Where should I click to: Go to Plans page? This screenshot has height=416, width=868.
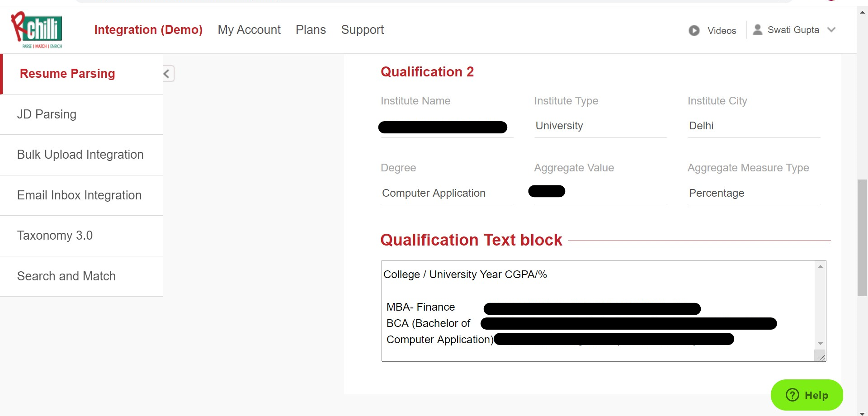pos(311,30)
